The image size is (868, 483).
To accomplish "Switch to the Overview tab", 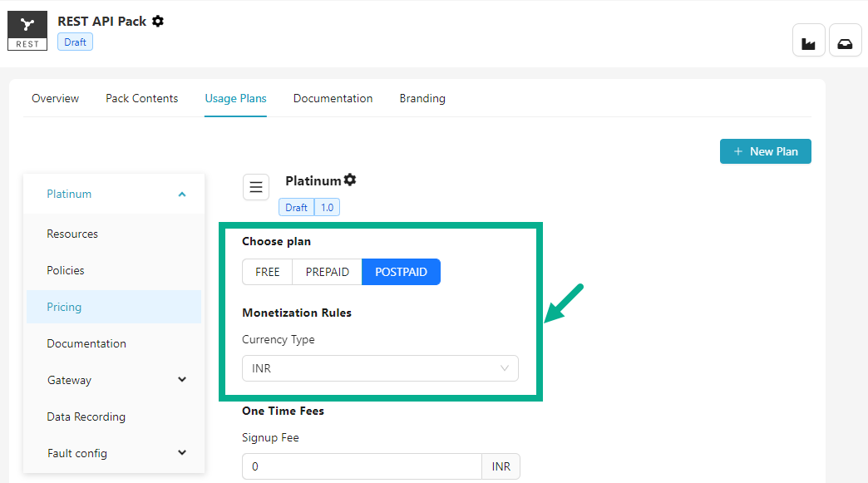I will tap(55, 98).
